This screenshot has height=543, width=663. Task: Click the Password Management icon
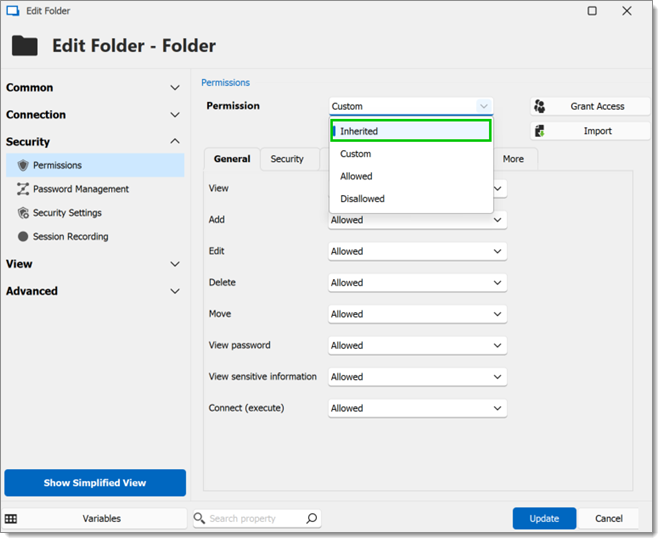click(x=23, y=189)
